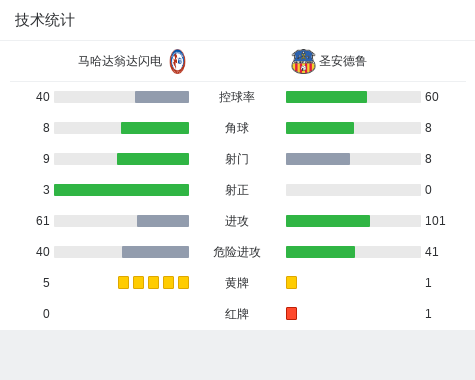Viewport: 475px width, 380px height.
Task: Click the first of 马哈达翁达闪电's five yellow cards
Action: 123,283
